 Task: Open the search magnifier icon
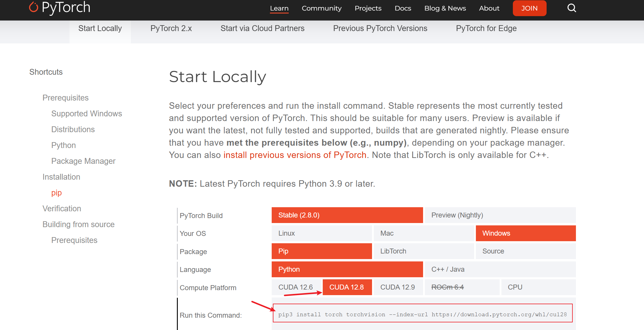pos(572,8)
